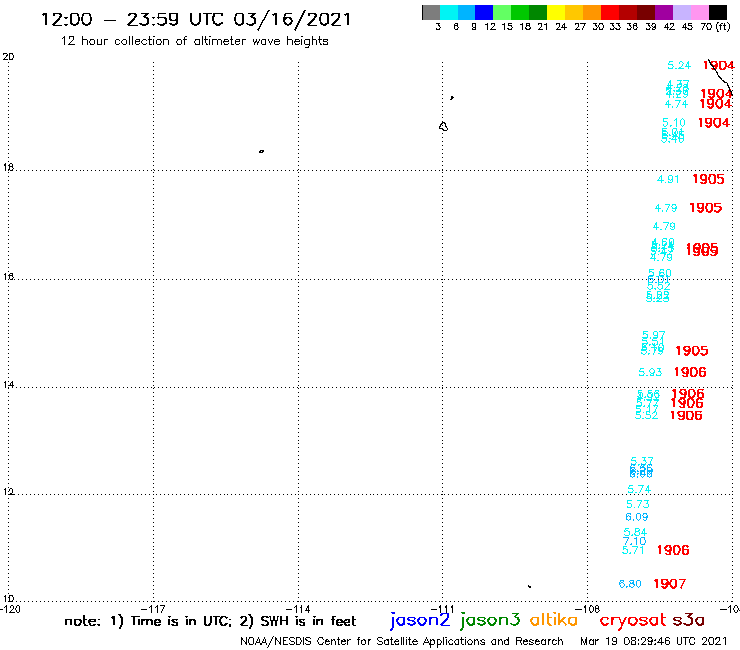
Task: Click the 5.24 wave height value
Action: point(679,65)
